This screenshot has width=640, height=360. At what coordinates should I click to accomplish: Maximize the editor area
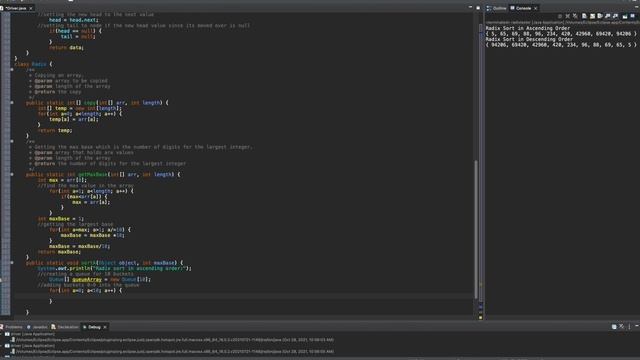tap(478, 8)
